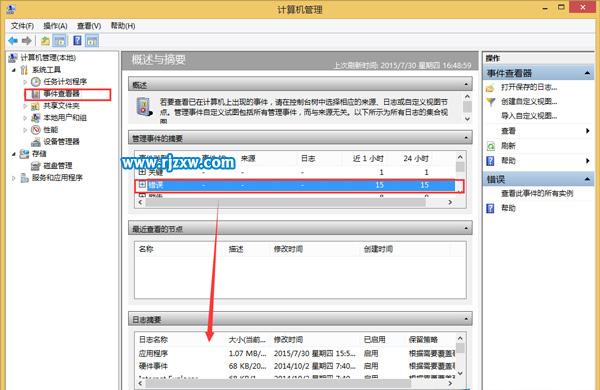The image size is (600, 390).
Task: Collapse the 日志摘要 section arrow
Action: click(466, 319)
